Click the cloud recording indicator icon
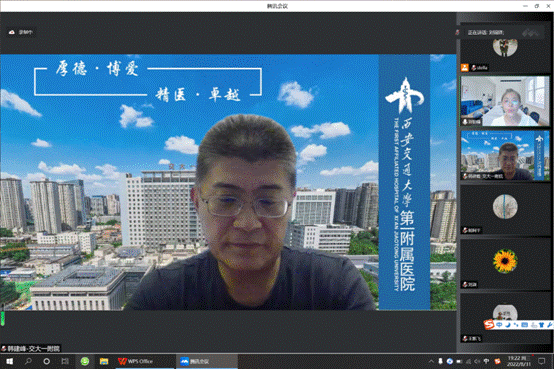 [12, 32]
